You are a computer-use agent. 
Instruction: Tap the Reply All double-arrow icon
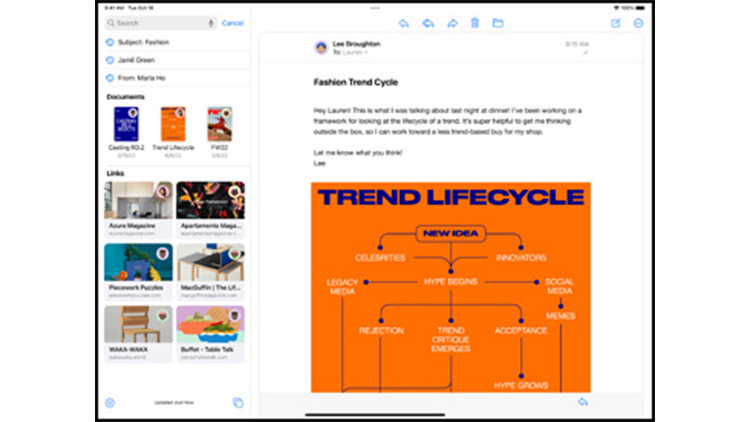point(428,23)
